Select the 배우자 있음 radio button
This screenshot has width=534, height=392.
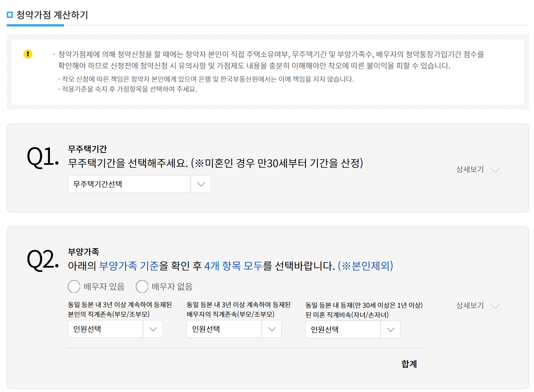click(74, 286)
